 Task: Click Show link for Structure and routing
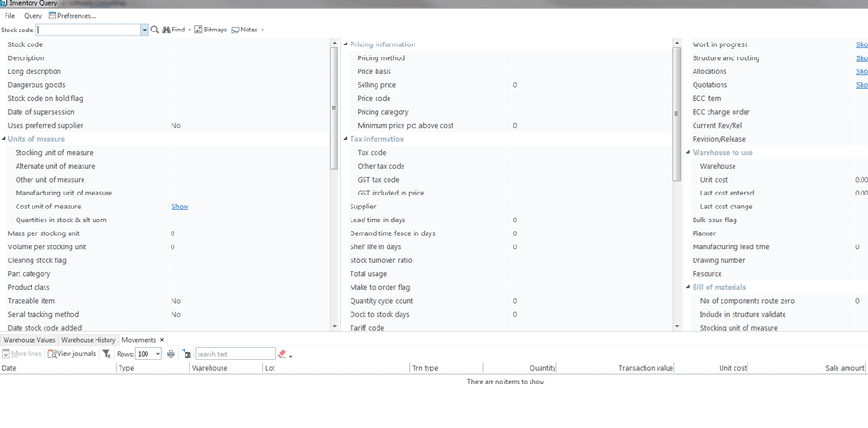[862, 58]
